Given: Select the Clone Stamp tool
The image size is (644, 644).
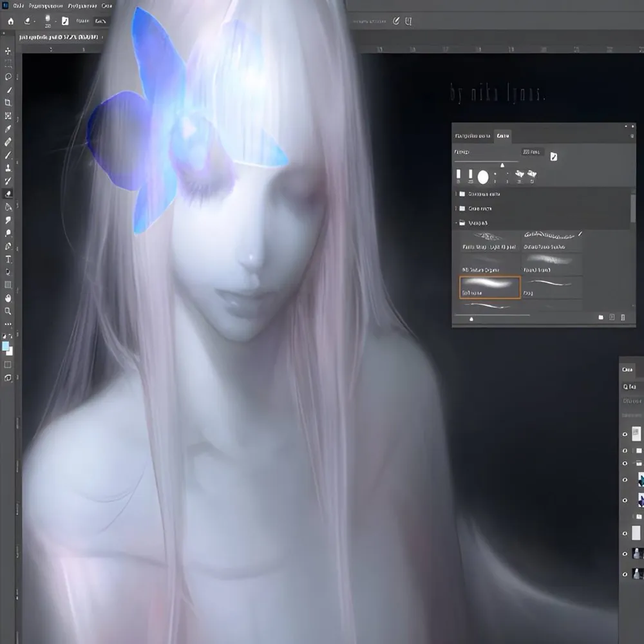Looking at the screenshot, I should coord(8,167).
